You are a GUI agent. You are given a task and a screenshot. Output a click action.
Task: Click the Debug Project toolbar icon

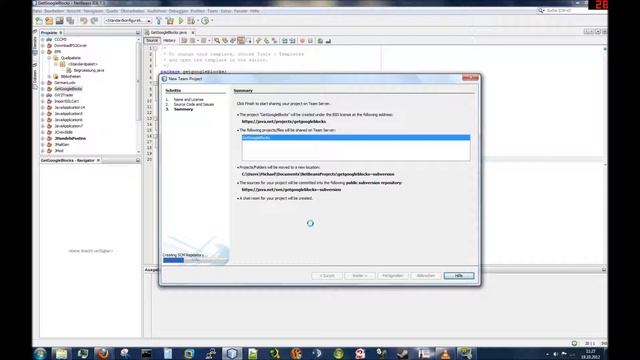[191, 20]
